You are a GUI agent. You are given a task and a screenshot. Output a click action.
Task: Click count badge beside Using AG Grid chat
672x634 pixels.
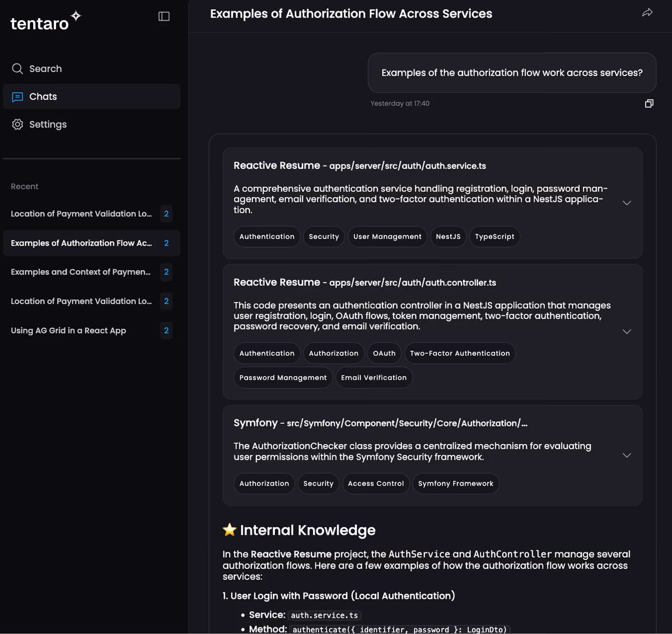166,331
